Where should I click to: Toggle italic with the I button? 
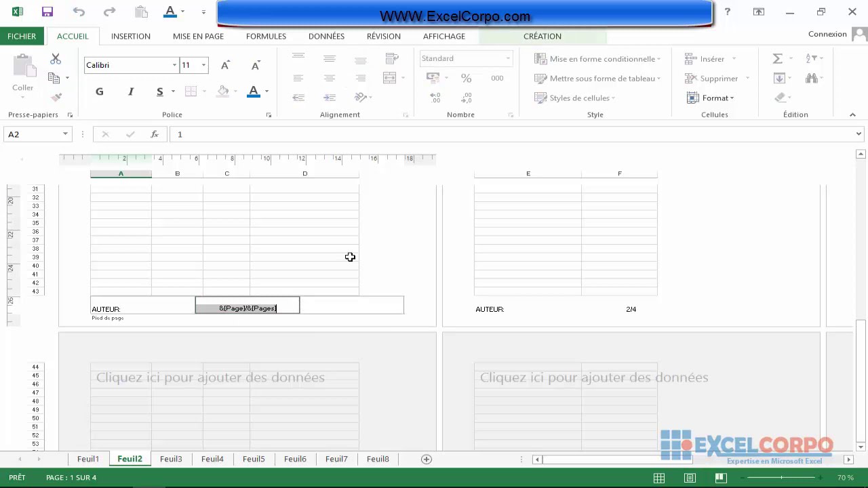[131, 91]
